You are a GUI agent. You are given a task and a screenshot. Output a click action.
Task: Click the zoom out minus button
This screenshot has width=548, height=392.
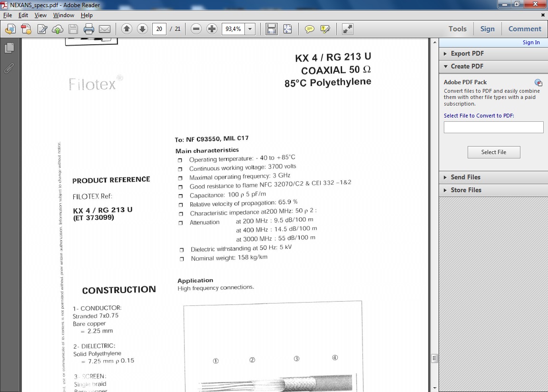196,29
